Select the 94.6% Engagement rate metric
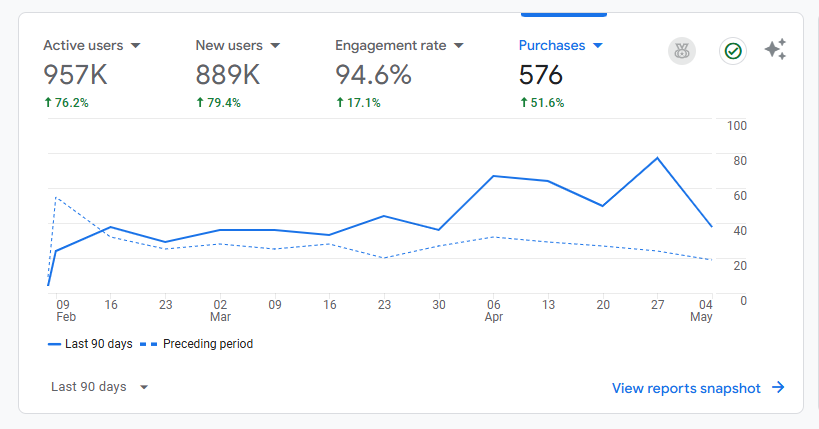This screenshot has height=429, width=819. point(373,75)
